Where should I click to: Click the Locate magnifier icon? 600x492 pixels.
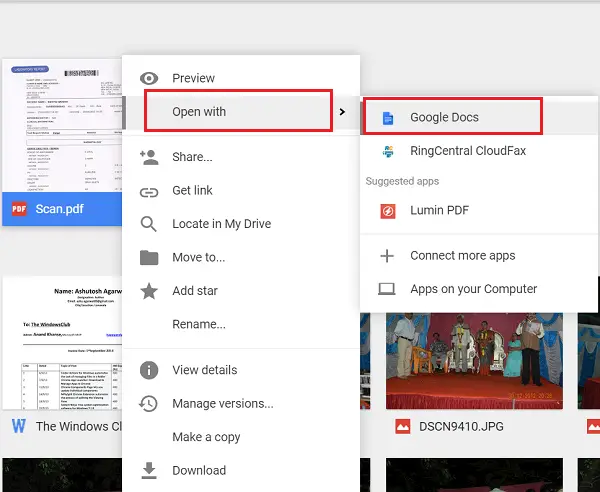(x=149, y=224)
